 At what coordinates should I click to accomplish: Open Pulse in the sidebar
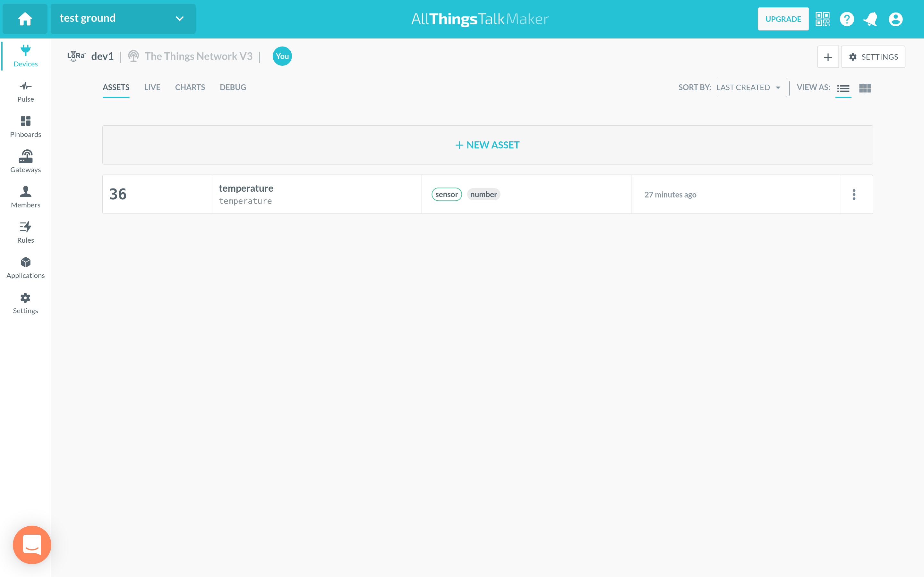(x=26, y=92)
